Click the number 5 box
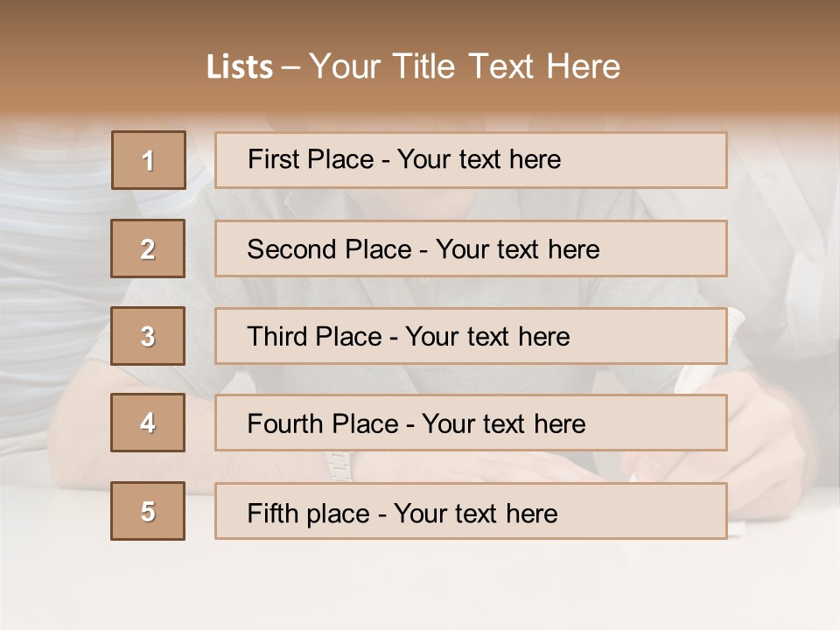Viewport: 840px width, 630px height. tap(148, 511)
